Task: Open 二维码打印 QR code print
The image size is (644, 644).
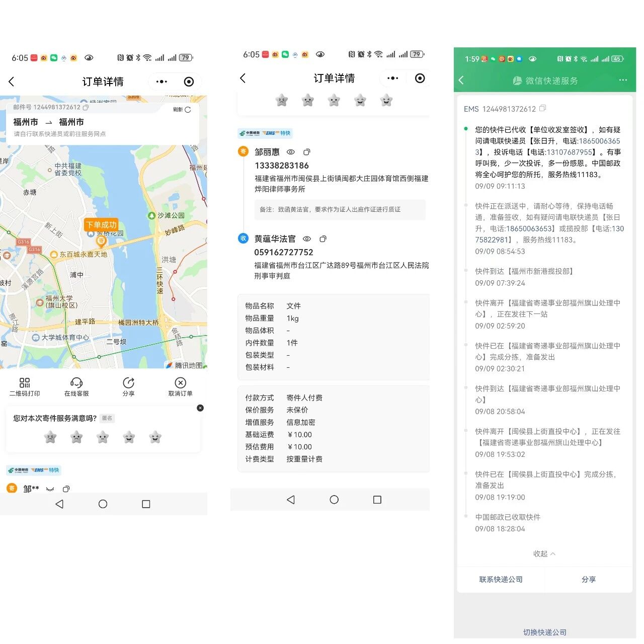Action: click(25, 387)
